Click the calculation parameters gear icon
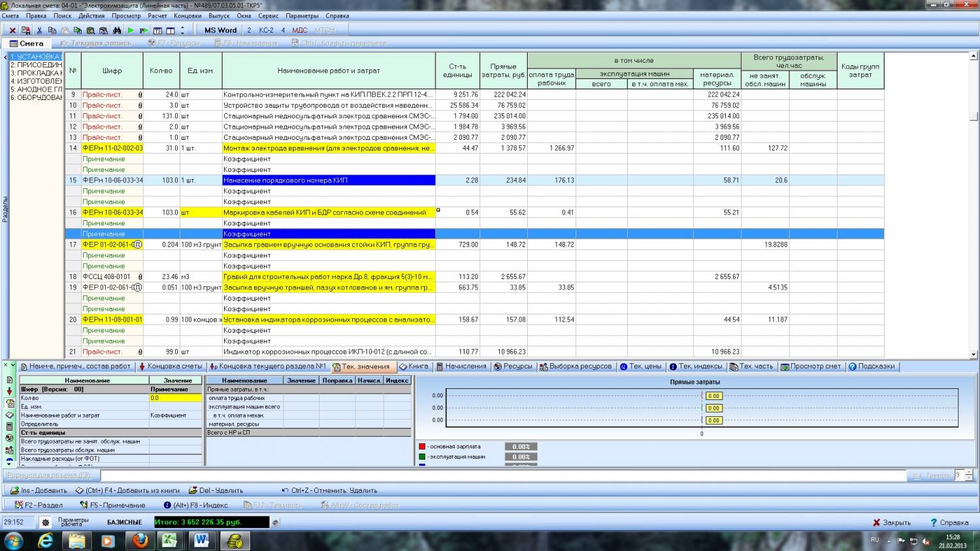 (45, 522)
